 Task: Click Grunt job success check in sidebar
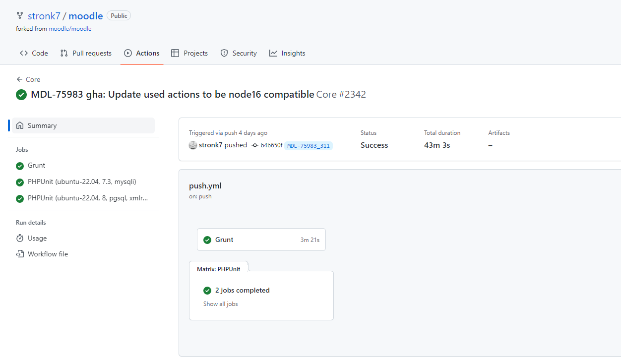(20, 166)
